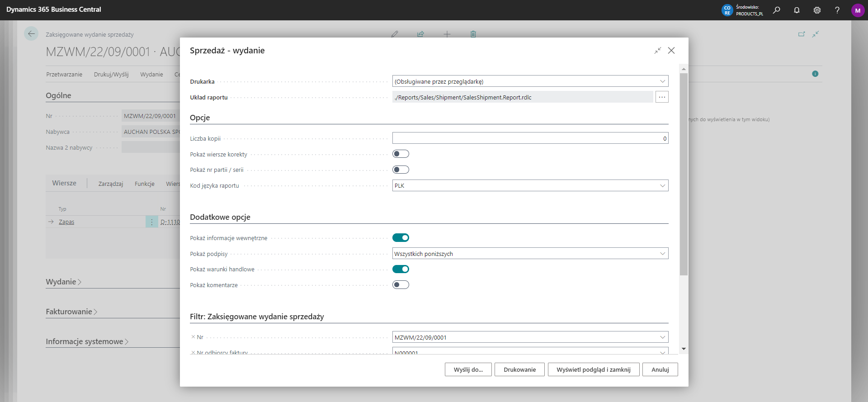This screenshot has width=868, height=402.
Task: Open row menu for the Zapas line
Action: (x=152, y=222)
